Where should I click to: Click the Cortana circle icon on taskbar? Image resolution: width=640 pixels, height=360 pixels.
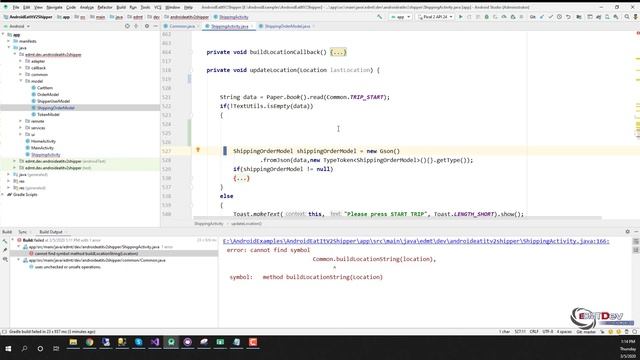[x=40, y=349]
